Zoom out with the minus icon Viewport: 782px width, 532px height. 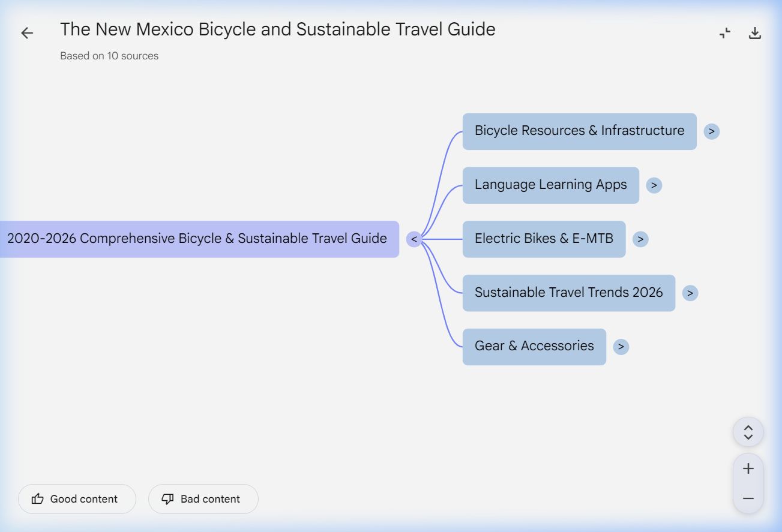[x=748, y=498]
